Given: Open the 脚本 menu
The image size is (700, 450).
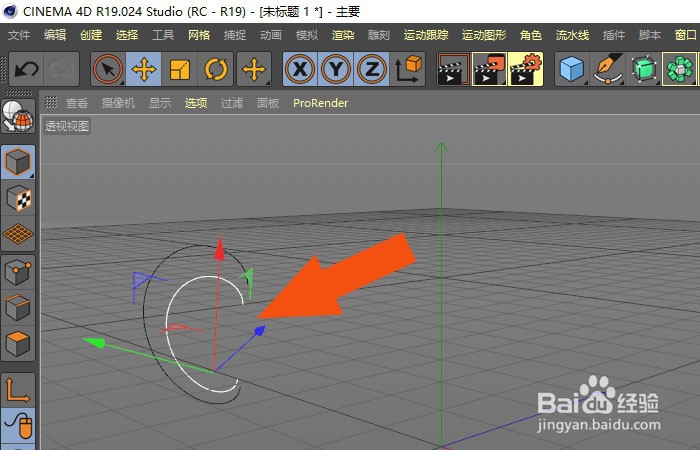Looking at the screenshot, I should [650, 35].
